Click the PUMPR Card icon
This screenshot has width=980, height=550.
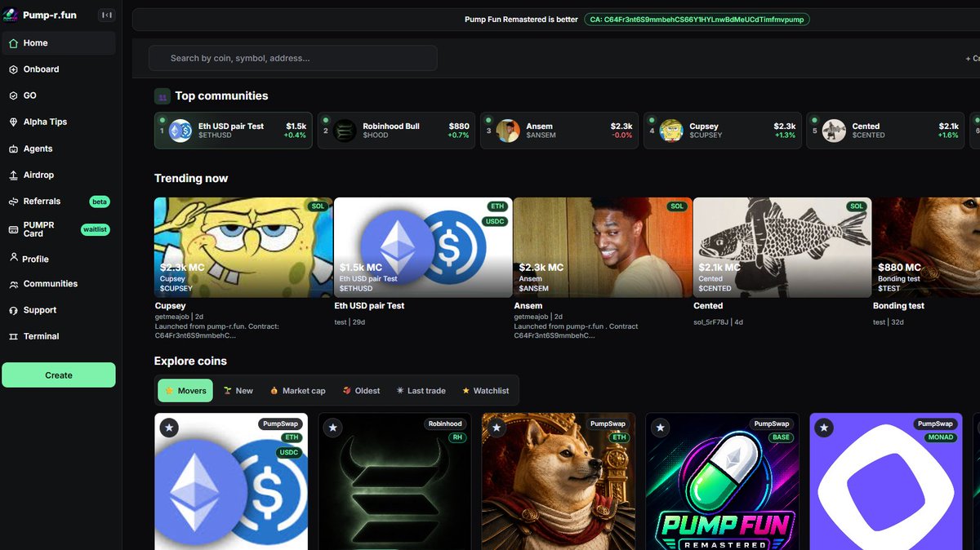tap(13, 229)
